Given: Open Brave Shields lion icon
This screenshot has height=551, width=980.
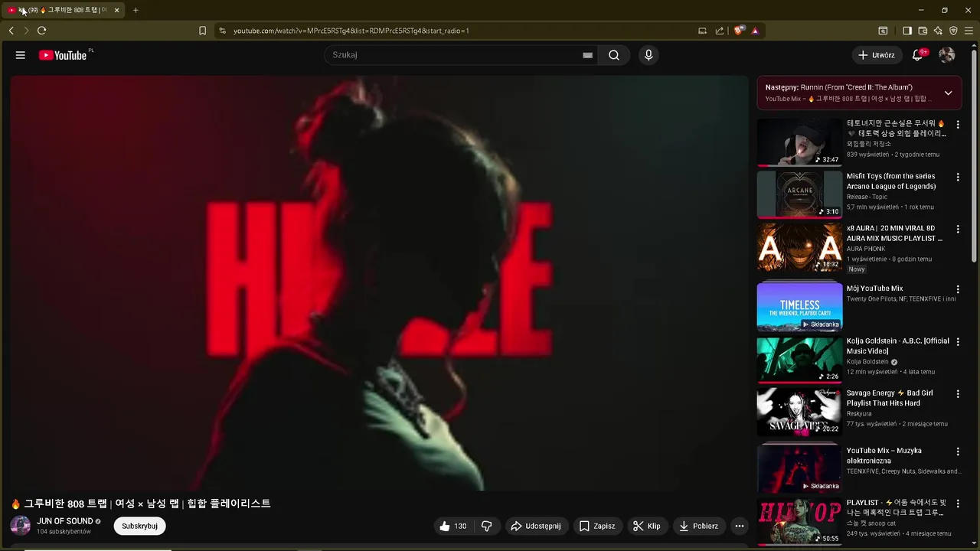Looking at the screenshot, I should tap(739, 31).
